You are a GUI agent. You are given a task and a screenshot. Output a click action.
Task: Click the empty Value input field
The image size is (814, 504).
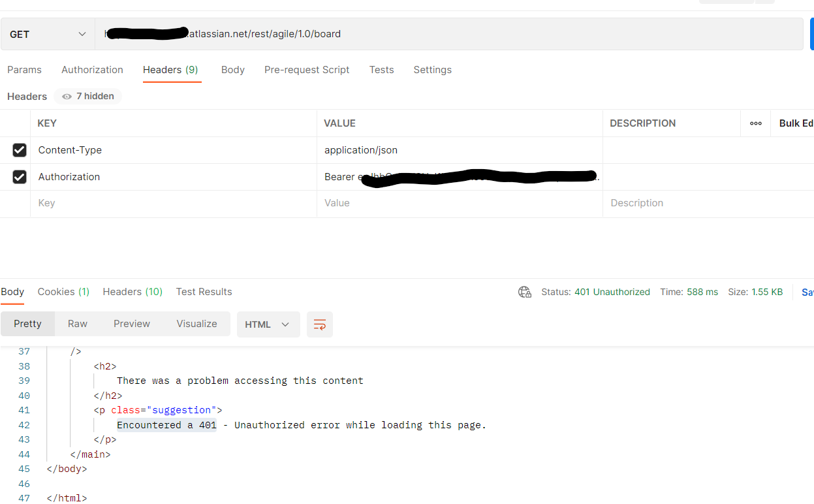(x=460, y=203)
